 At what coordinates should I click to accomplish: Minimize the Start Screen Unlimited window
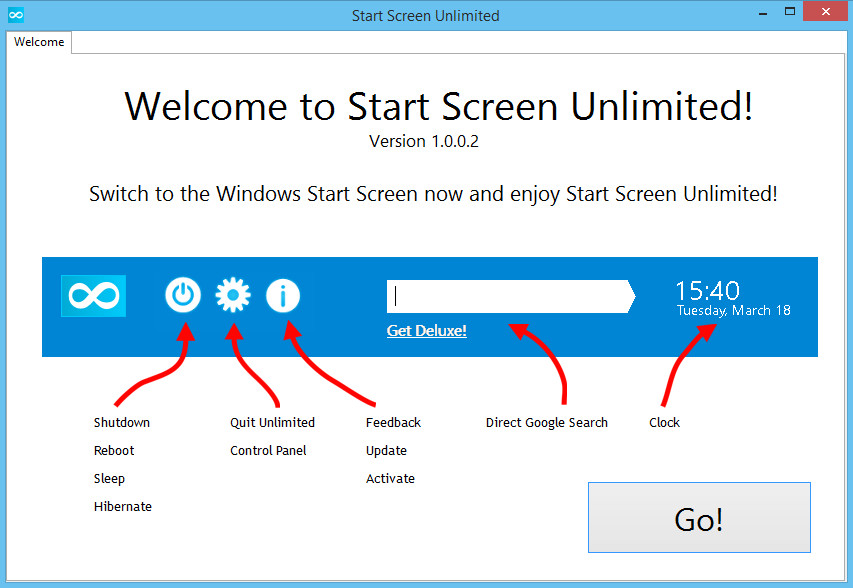coord(763,12)
